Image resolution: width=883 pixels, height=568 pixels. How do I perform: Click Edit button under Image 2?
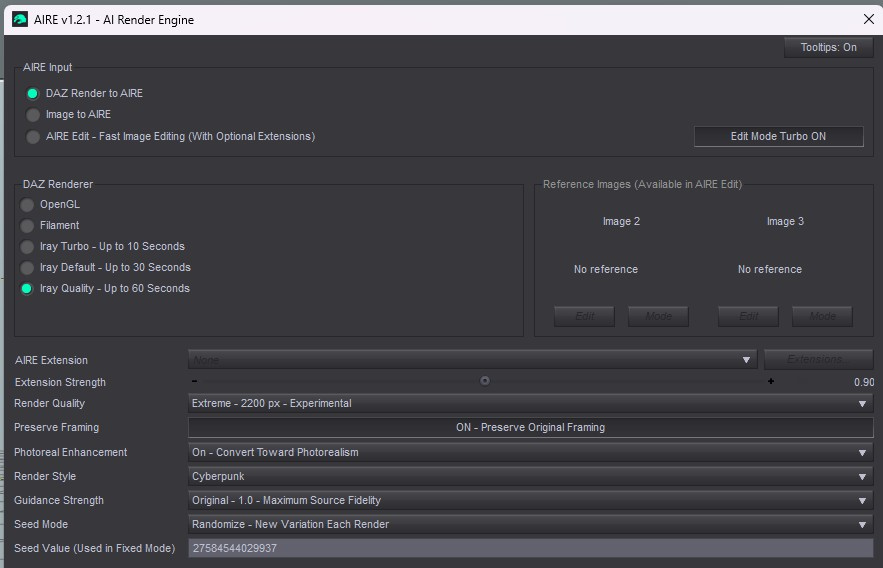click(584, 316)
